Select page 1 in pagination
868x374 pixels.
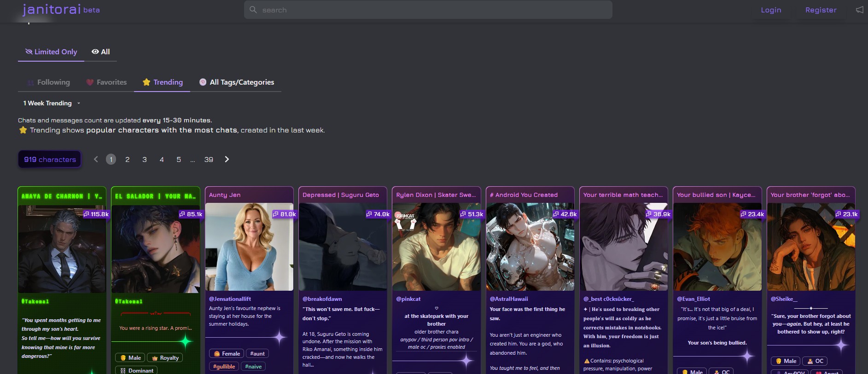point(111,159)
